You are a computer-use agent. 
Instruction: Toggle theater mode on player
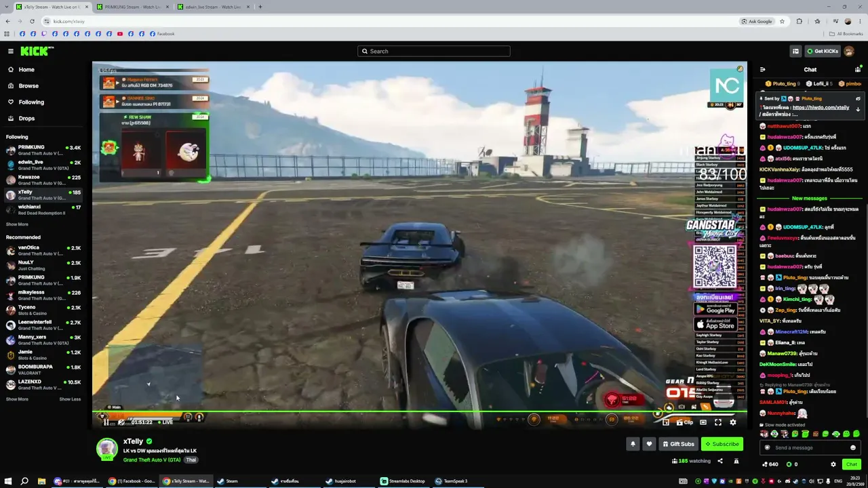(703, 422)
